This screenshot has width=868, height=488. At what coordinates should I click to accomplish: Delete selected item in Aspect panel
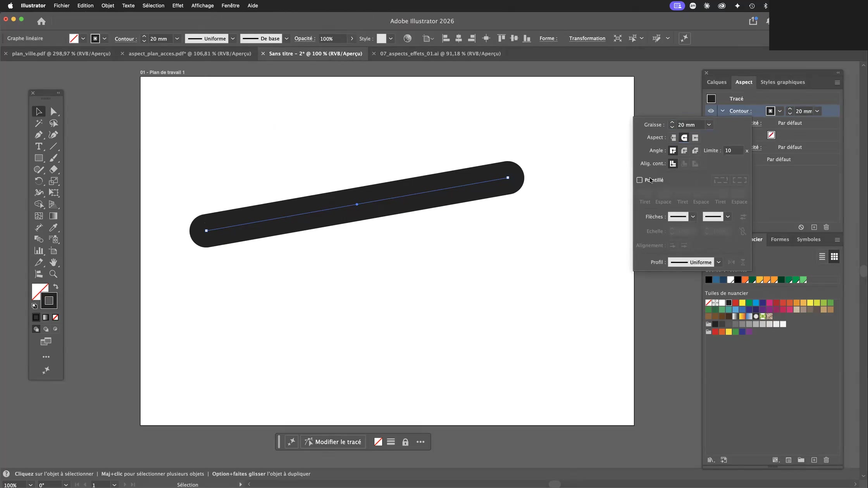pos(826,227)
